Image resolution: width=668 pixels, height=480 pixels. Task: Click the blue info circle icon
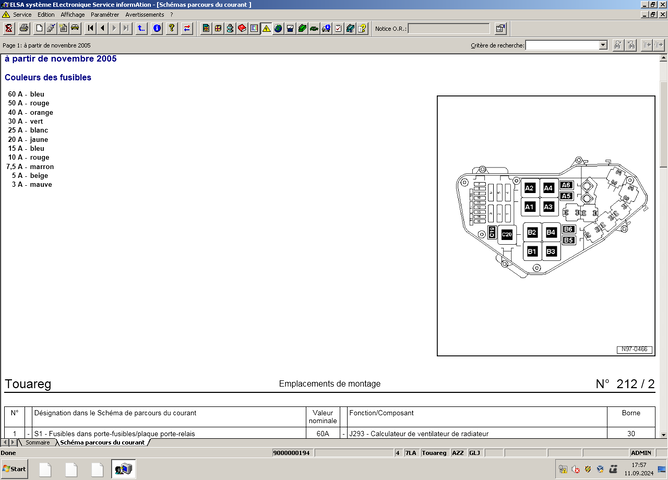click(x=157, y=29)
